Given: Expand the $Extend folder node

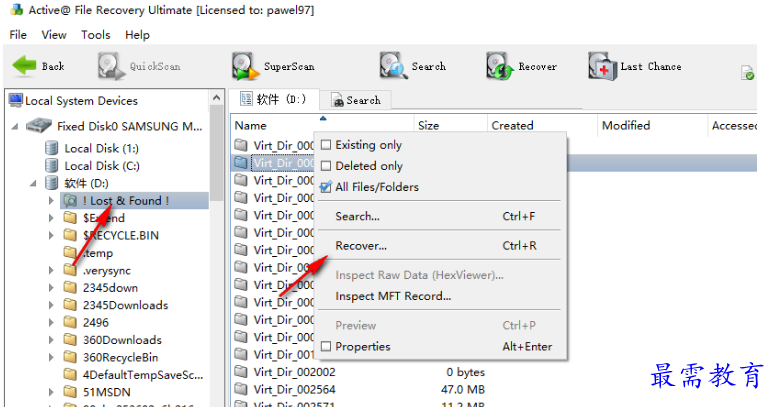Looking at the screenshot, I should coord(51,218).
